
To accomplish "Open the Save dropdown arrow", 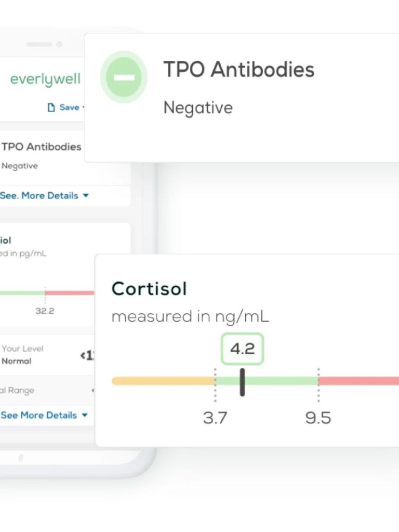I will [x=83, y=108].
